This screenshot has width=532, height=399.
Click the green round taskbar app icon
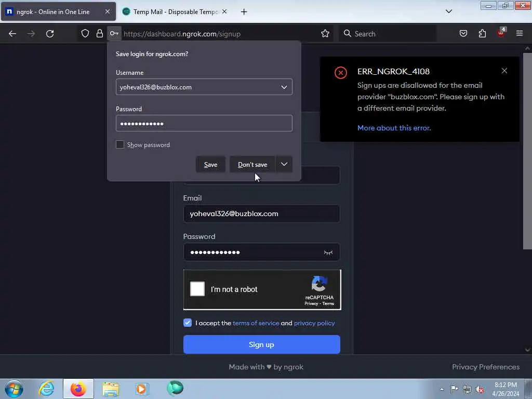[175, 388]
